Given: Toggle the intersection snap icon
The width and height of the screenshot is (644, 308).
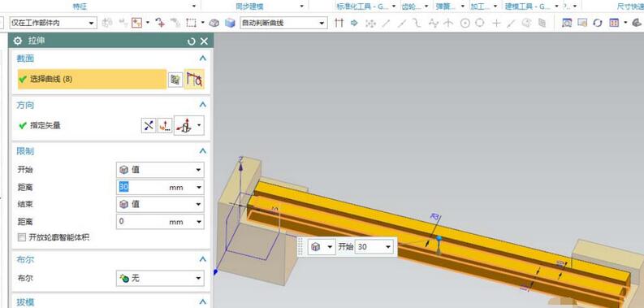Looking at the screenshot, I should (448, 23).
